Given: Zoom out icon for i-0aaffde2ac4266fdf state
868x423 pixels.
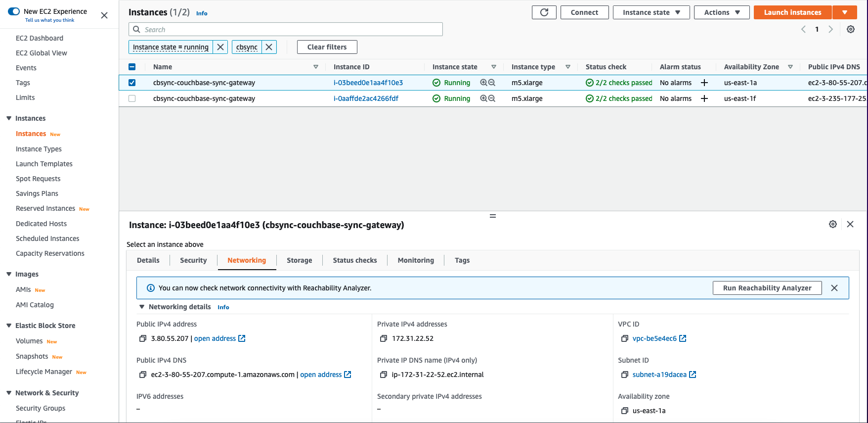Looking at the screenshot, I should 492,98.
